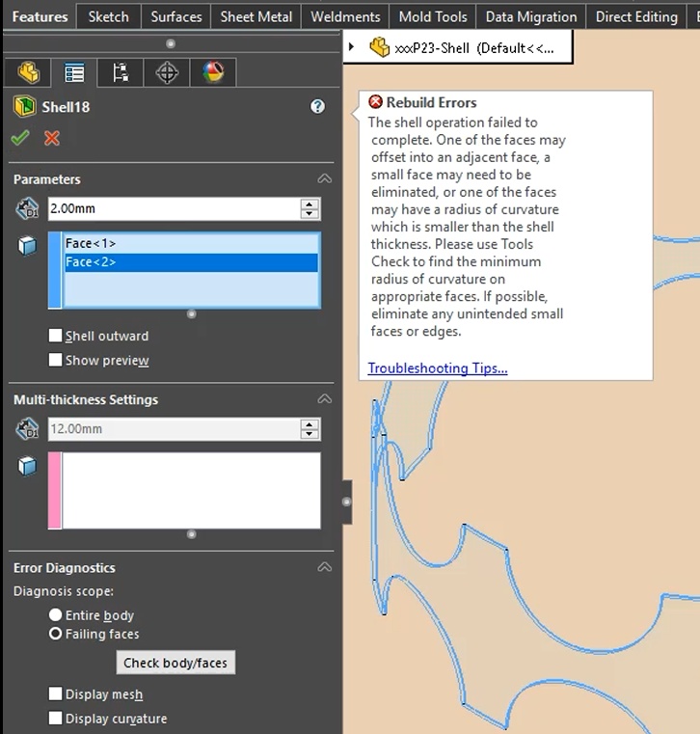
Task: Enable the Shell outward checkbox
Action: tap(55, 335)
